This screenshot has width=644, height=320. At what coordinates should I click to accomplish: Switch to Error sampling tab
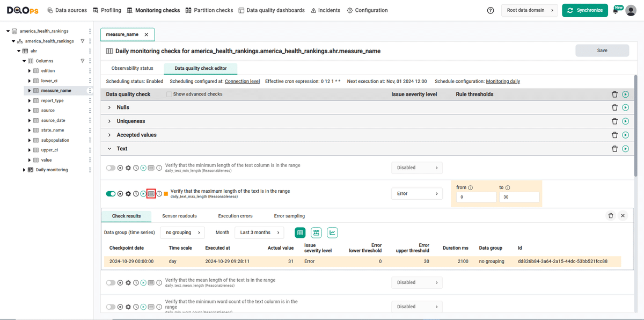click(x=289, y=216)
